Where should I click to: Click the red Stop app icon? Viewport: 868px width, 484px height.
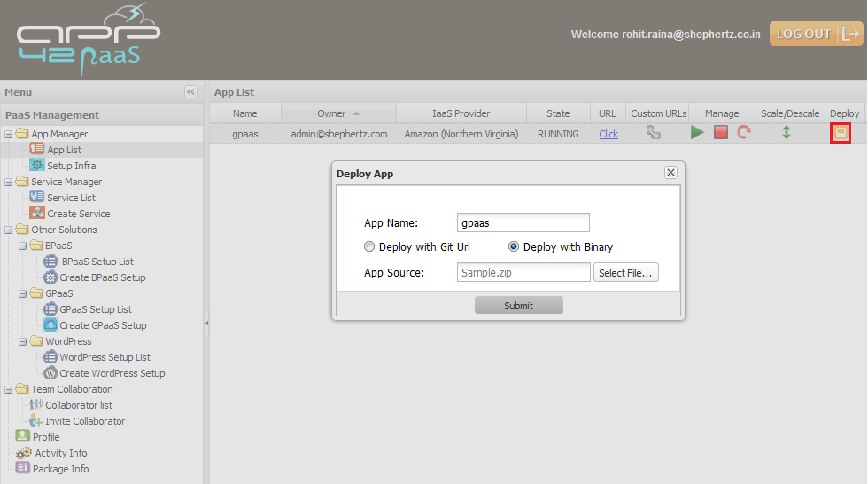point(721,133)
